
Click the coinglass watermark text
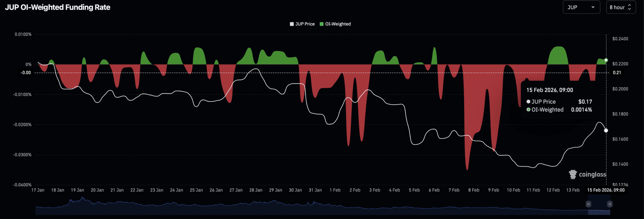(x=592, y=174)
